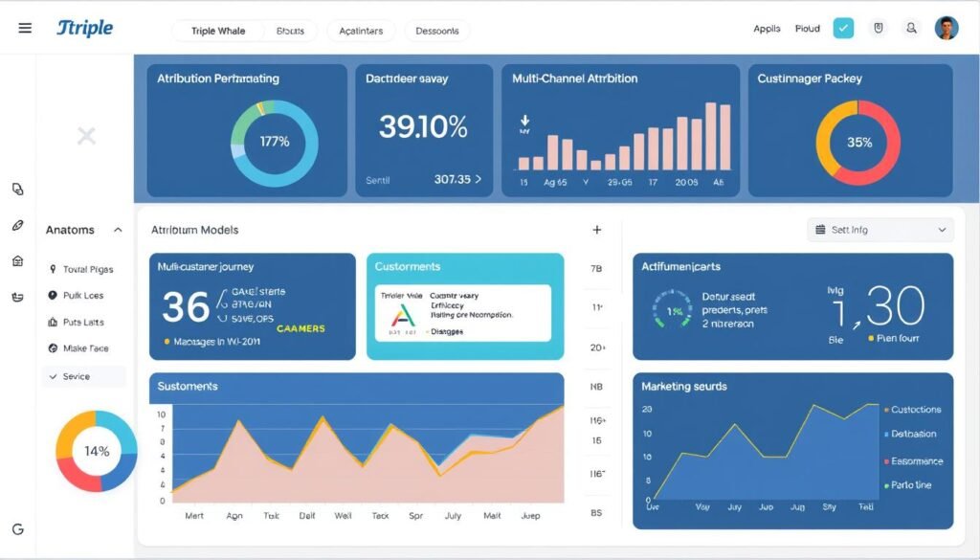Open the shield icon in top bar
Screen dimensions: 980x560
(878, 28)
